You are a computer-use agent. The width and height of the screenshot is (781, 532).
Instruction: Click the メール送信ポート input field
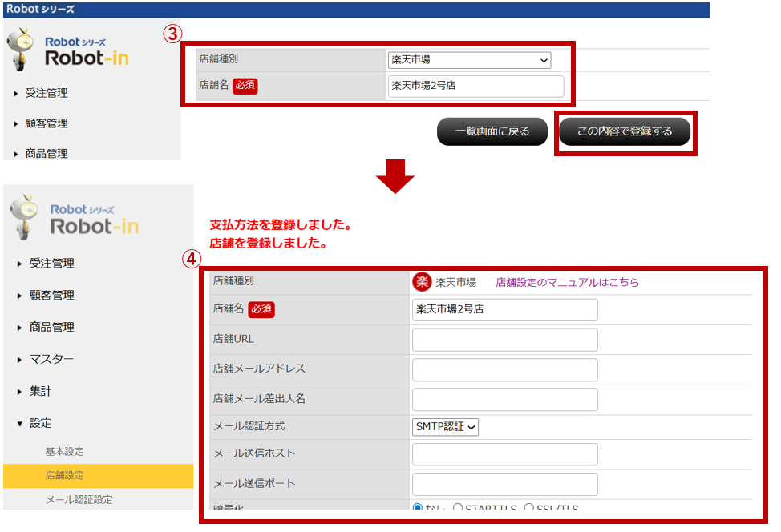504,484
